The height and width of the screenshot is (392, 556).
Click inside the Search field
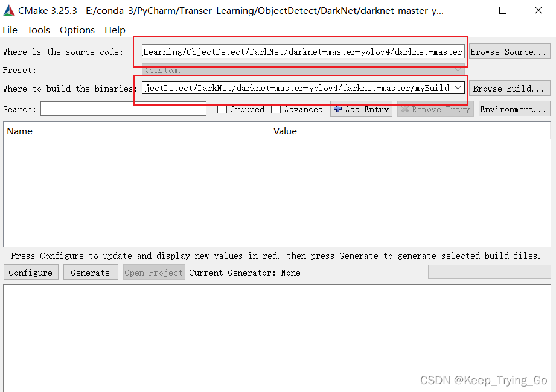(123, 109)
